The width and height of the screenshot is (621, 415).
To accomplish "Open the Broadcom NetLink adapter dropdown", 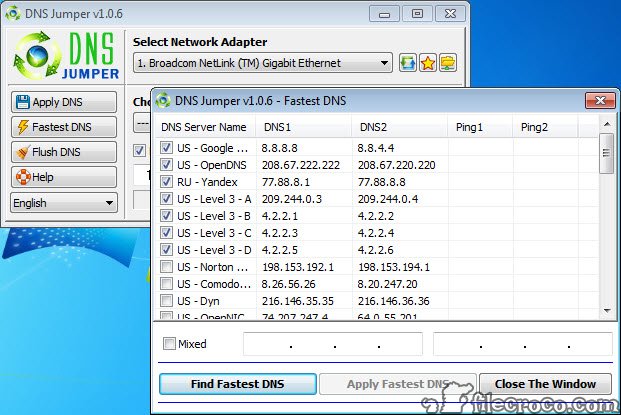I will (x=263, y=63).
